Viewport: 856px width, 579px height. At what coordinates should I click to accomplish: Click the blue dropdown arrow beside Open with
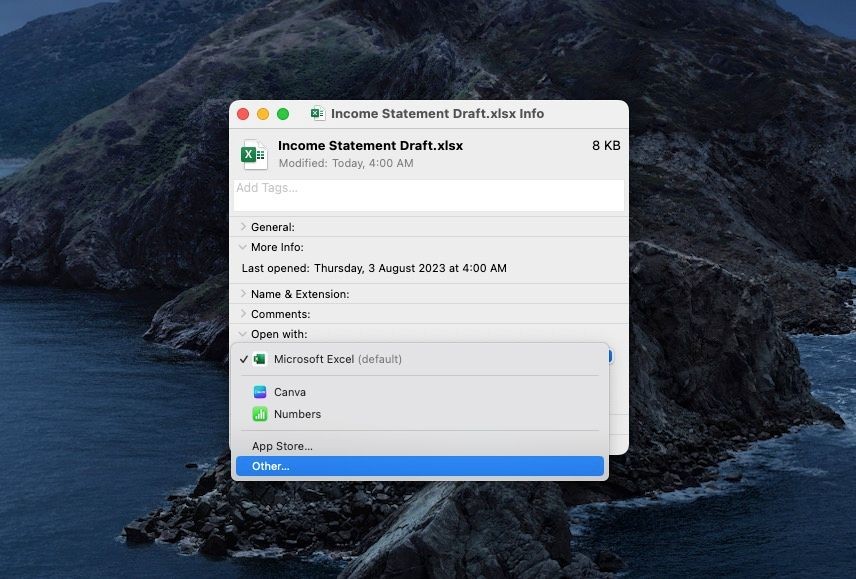[x=610, y=356]
